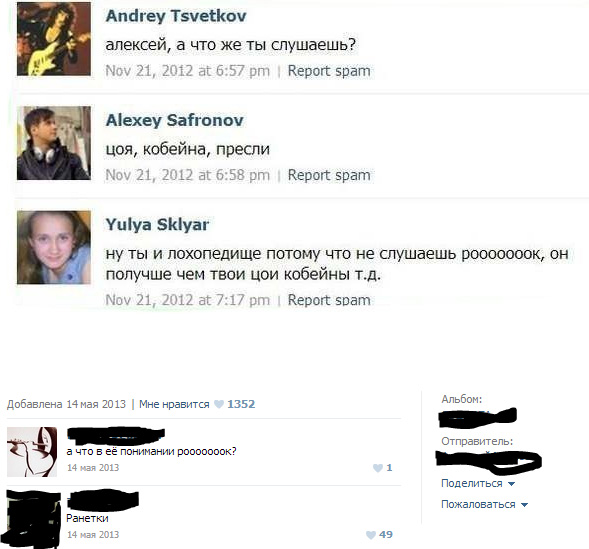The image size is (589, 549).
Task: Click the 1352 likes counter
Action: point(241,404)
